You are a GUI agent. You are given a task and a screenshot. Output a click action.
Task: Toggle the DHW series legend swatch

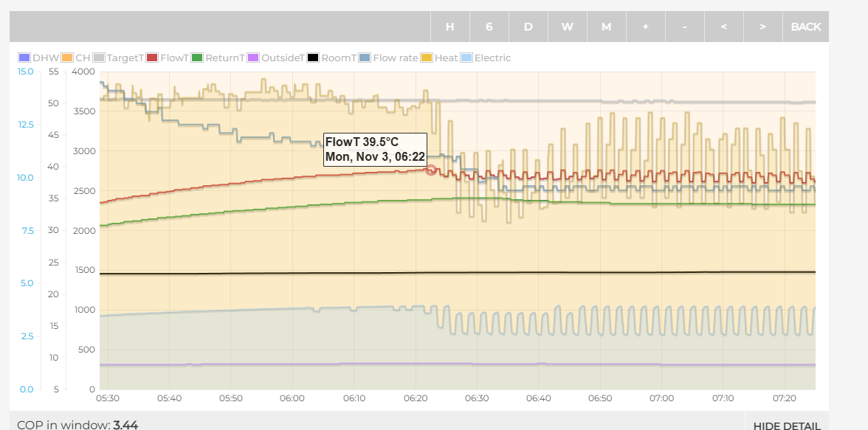tap(24, 58)
